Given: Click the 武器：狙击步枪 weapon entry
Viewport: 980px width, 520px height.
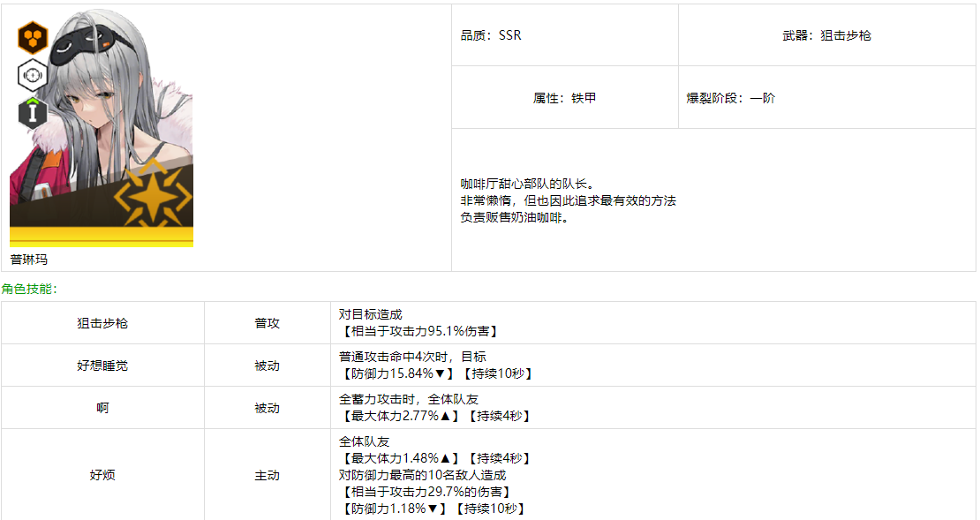Looking at the screenshot, I should click(826, 35).
